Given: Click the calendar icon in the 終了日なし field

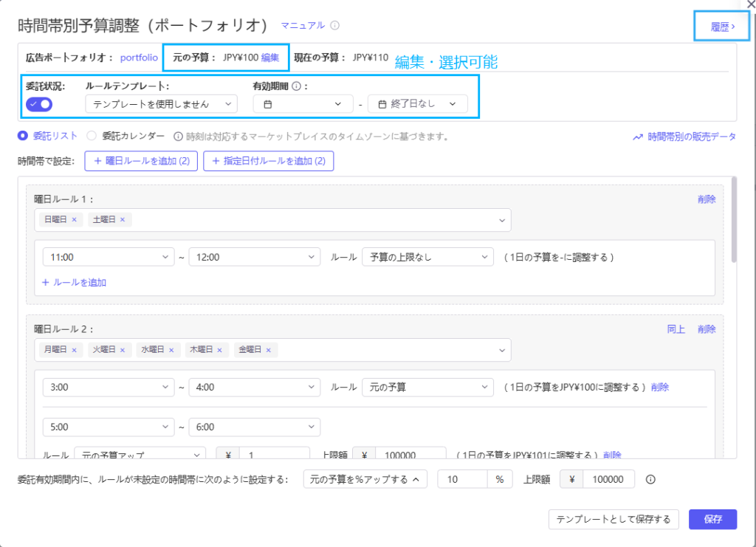Looking at the screenshot, I should [x=382, y=104].
